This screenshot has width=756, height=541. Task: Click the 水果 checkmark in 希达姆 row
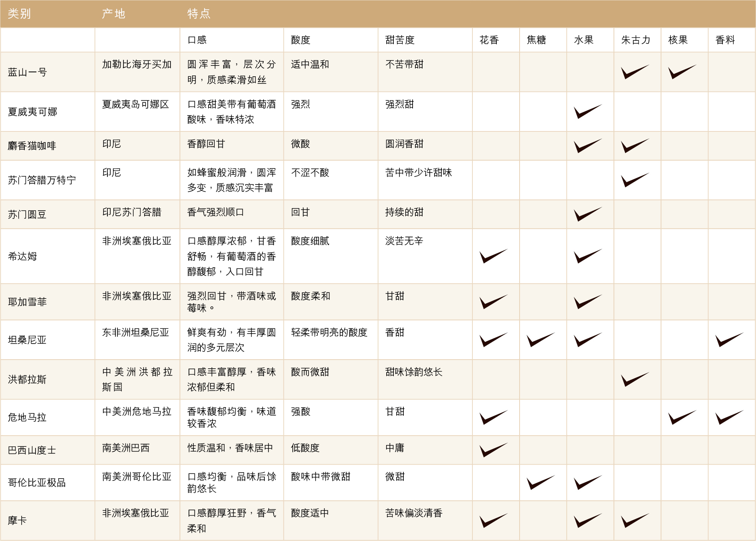(588, 256)
